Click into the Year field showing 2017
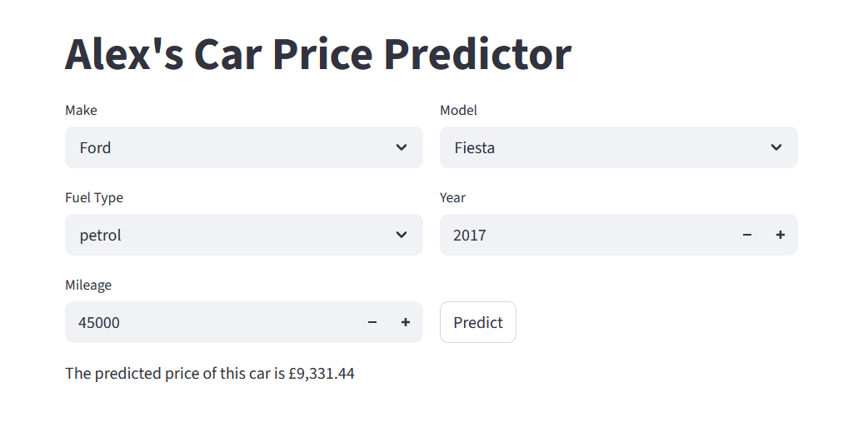Image resolution: width=868 pixels, height=422 pixels. click(583, 235)
